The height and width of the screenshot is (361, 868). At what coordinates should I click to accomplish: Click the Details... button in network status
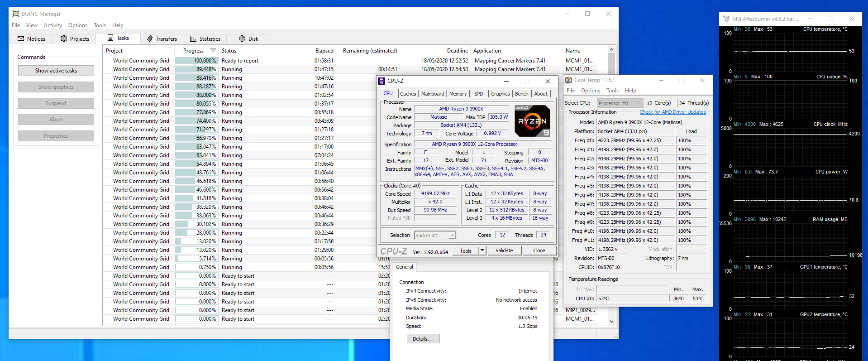click(423, 339)
